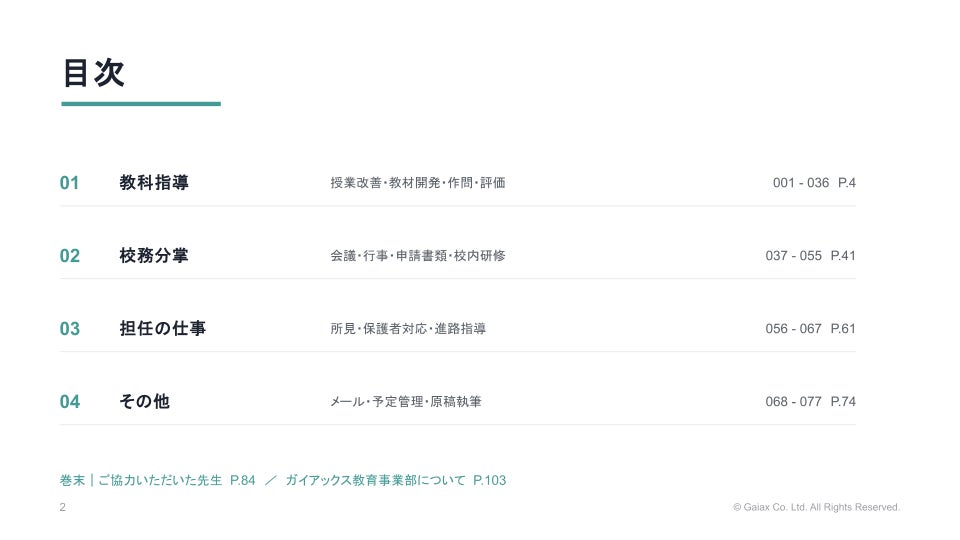This screenshot has width=960, height=540.
Task: Click 会議・行事・申請書類・校内研修 description
Action: point(418,255)
